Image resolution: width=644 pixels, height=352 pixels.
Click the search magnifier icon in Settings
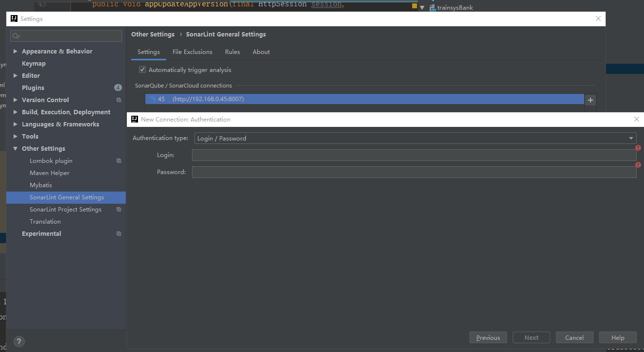[x=16, y=36]
